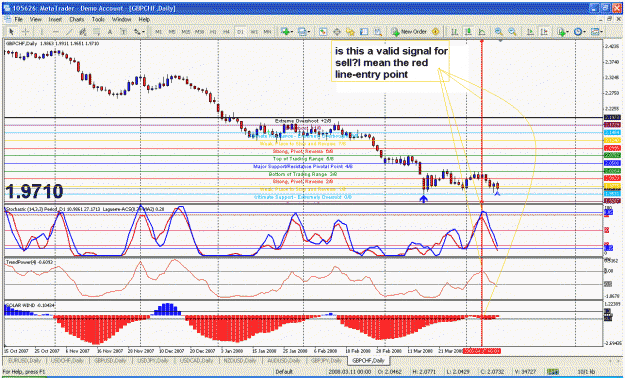The image size is (625, 378).
Task: Switch chart to M15 timeframe
Action: pyautogui.click(x=186, y=32)
